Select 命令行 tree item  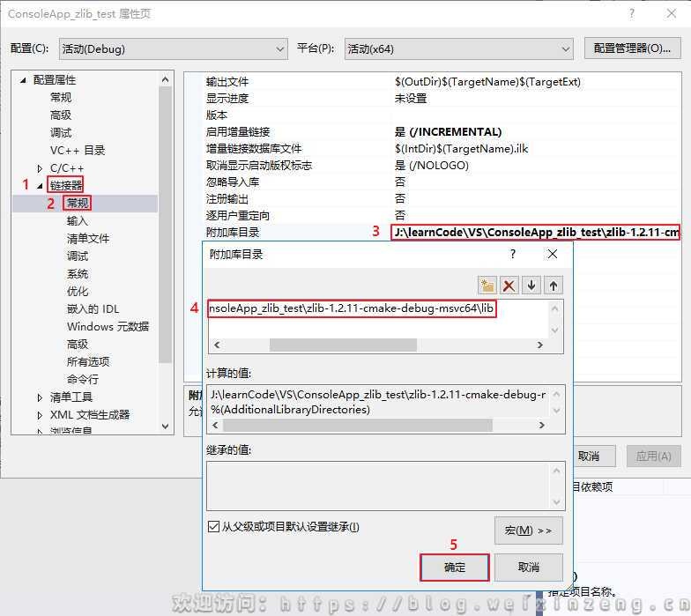[83, 379]
